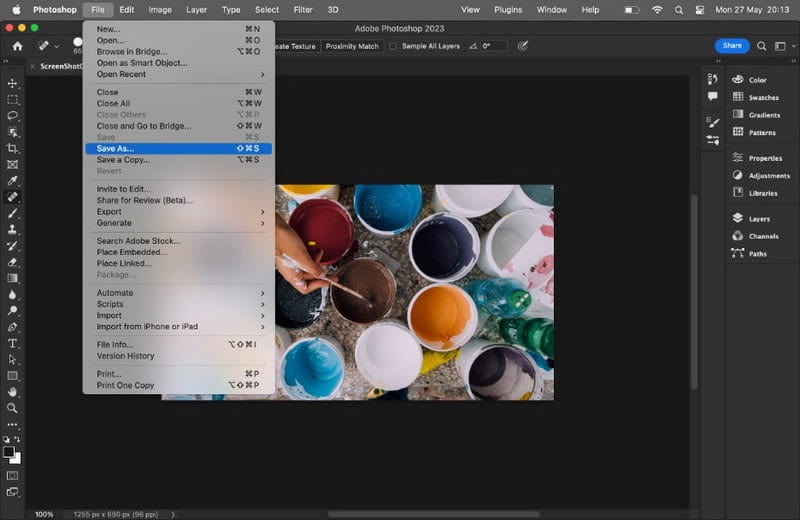This screenshot has width=800, height=520.
Task: Expand the Generate submenu
Action: [x=179, y=223]
